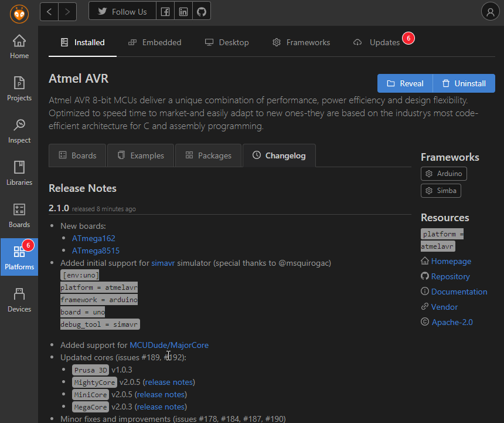
Task: Navigate back with the left arrow
Action: pyautogui.click(x=49, y=12)
